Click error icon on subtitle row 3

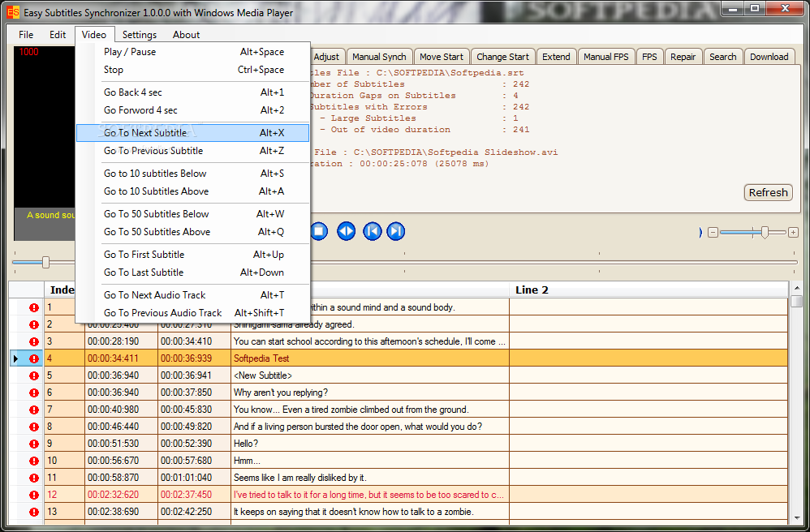[34, 341]
